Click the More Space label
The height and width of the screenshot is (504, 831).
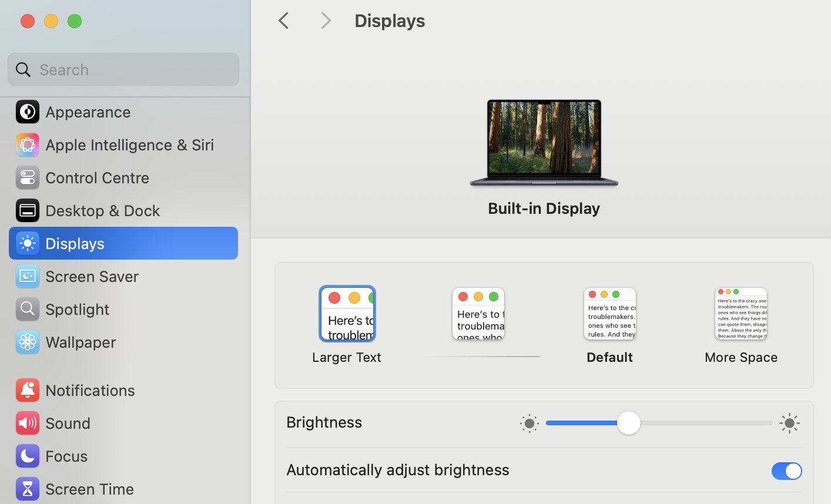[741, 357]
